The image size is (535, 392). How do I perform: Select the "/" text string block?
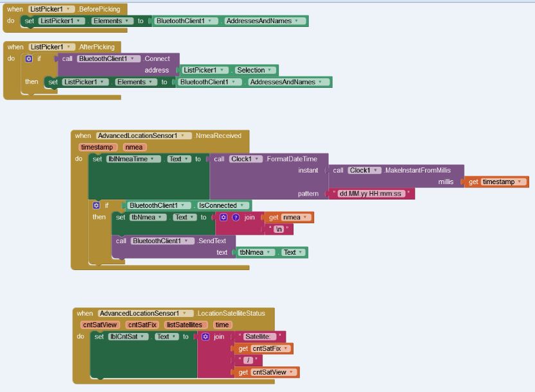247,361
